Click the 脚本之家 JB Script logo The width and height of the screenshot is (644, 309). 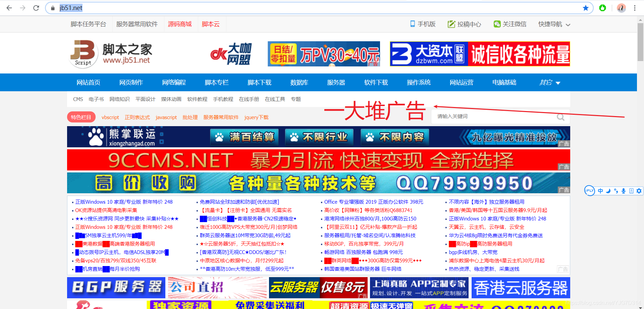tap(111, 54)
